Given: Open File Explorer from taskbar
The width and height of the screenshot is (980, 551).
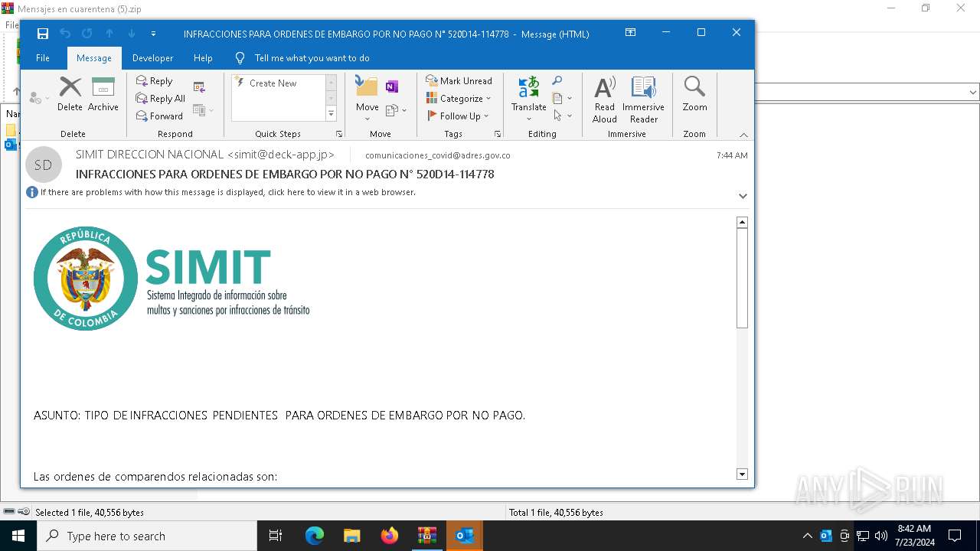Looking at the screenshot, I should click(x=351, y=536).
